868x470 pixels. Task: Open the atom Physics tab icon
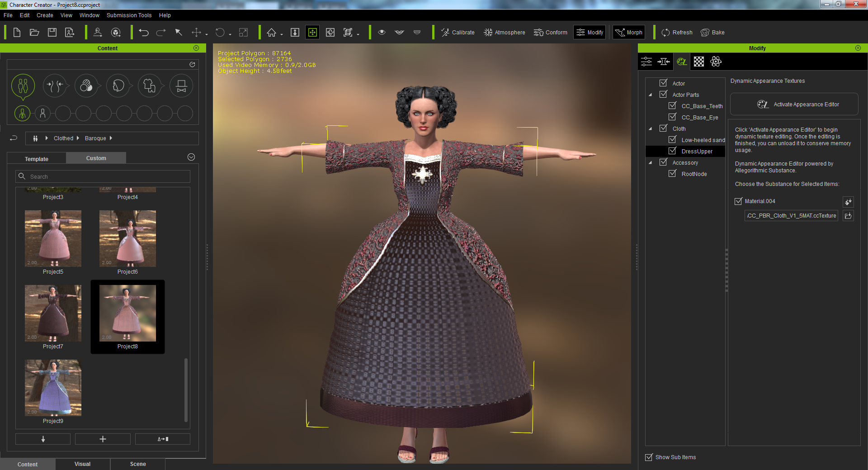716,62
